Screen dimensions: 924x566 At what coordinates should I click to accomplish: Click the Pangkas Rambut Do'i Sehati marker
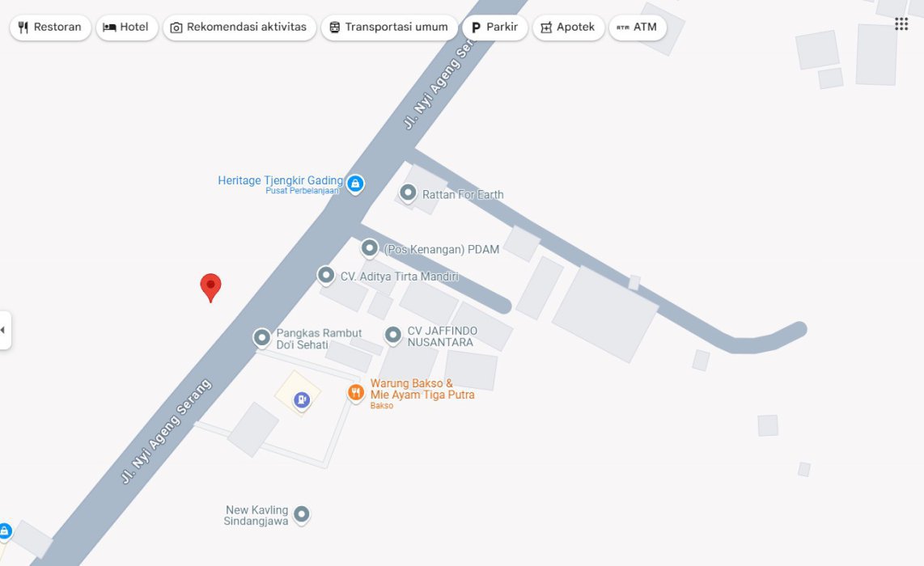click(261, 338)
